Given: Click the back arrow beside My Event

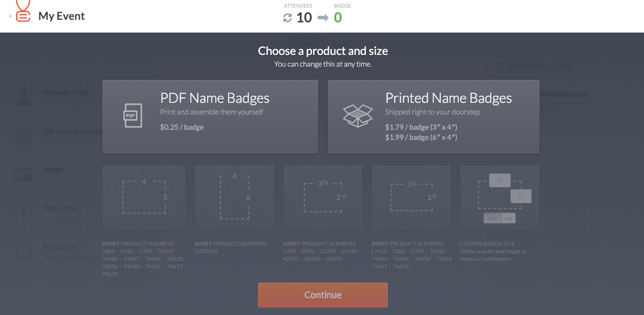Looking at the screenshot, I should tap(11, 17).
